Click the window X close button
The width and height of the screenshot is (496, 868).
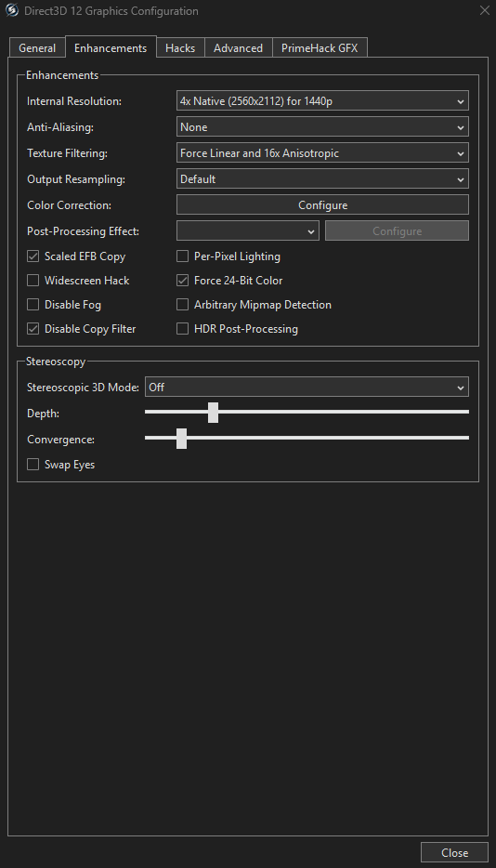484,10
